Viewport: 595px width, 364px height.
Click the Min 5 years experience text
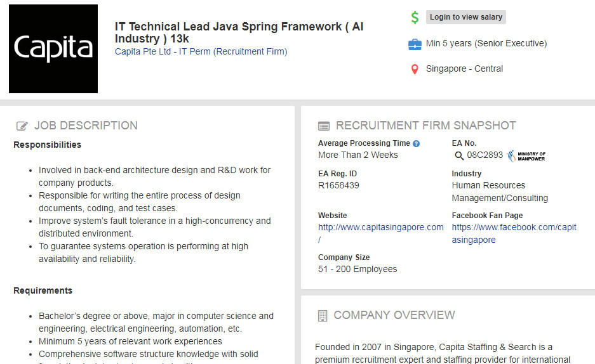point(486,43)
